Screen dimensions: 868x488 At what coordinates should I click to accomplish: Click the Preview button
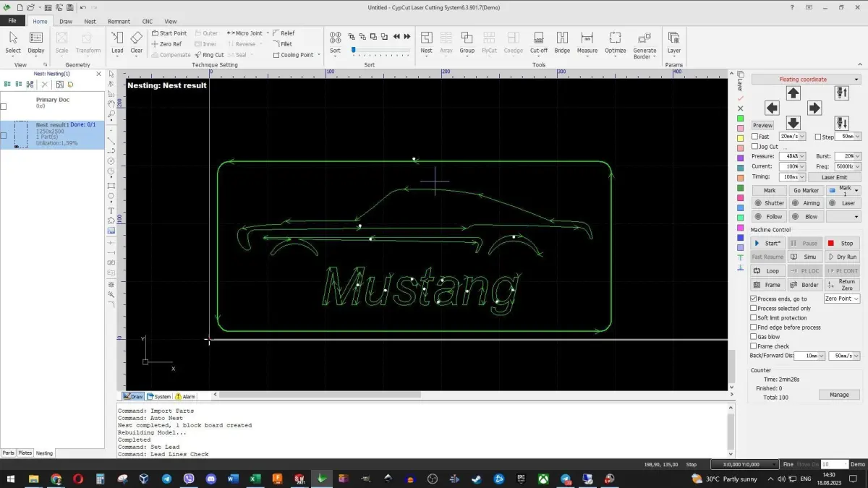click(x=762, y=125)
